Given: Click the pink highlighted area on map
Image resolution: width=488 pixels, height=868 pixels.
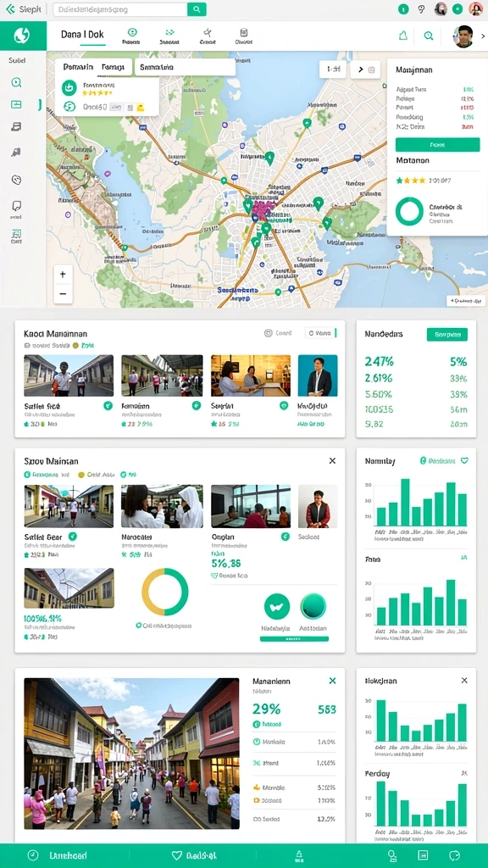Looking at the screenshot, I should (x=263, y=209).
